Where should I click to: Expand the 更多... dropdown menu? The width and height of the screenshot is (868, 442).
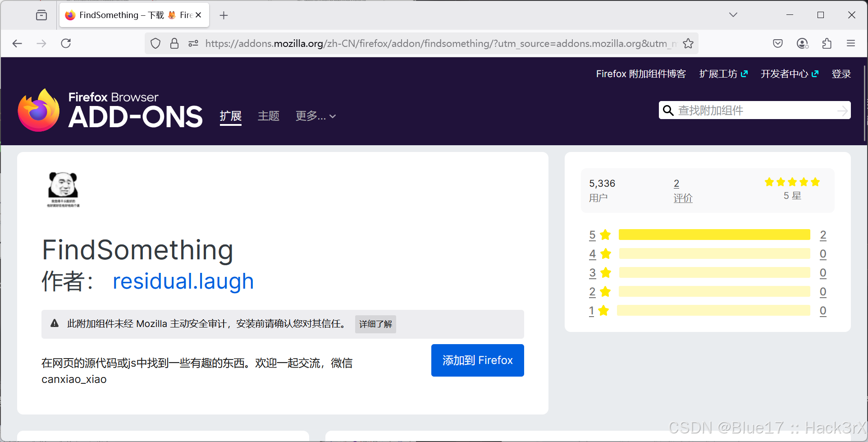click(x=315, y=116)
